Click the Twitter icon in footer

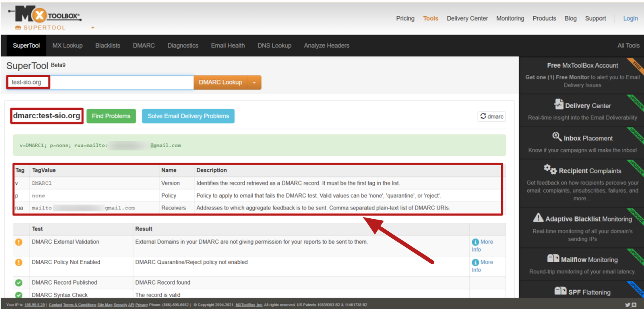(x=628, y=305)
